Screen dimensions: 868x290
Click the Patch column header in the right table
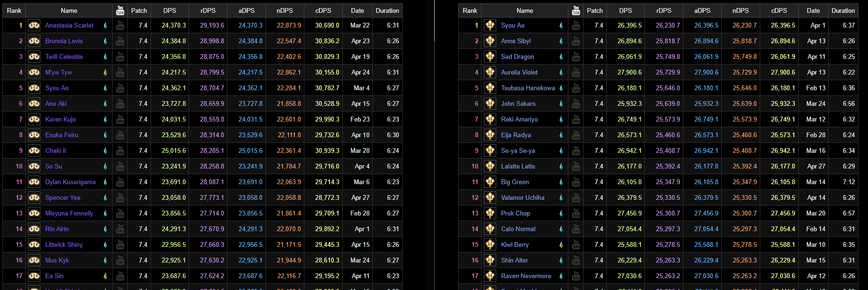click(x=595, y=10)
